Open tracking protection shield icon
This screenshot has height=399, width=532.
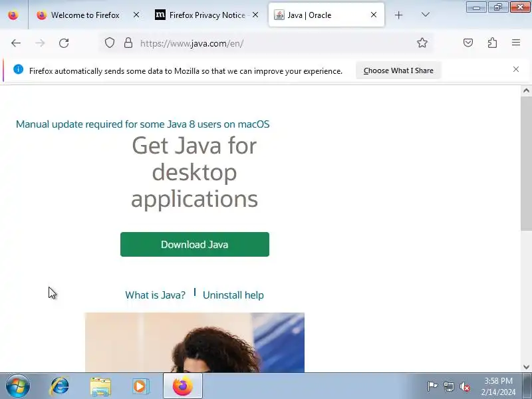coord(109,43)
